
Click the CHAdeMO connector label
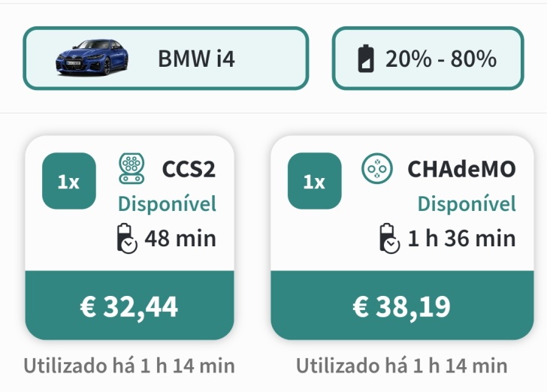(461, 169)
